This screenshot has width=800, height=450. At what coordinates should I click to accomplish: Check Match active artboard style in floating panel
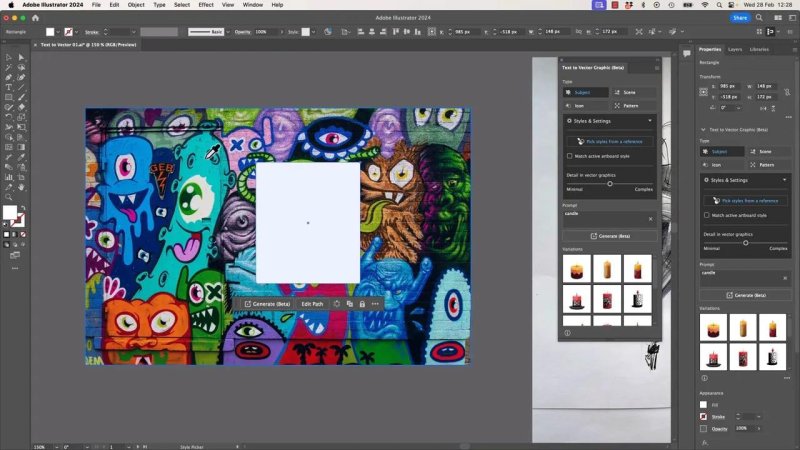tap(569, 156)
